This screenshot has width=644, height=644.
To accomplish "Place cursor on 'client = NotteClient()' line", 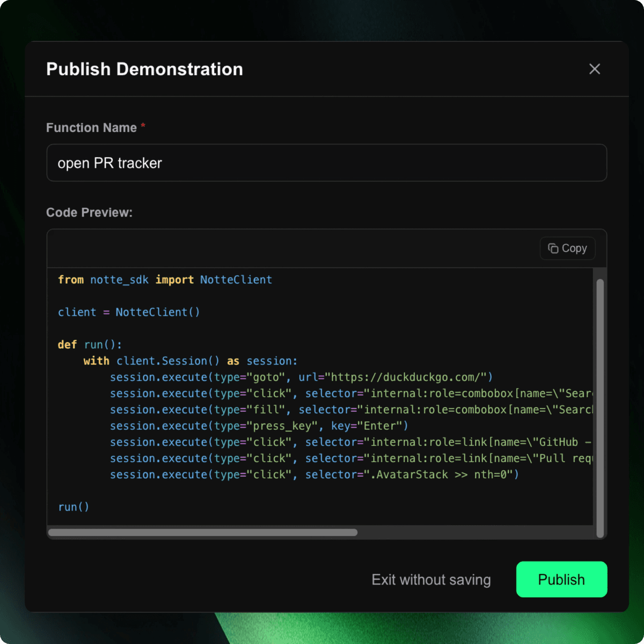I will click(129, 312).
